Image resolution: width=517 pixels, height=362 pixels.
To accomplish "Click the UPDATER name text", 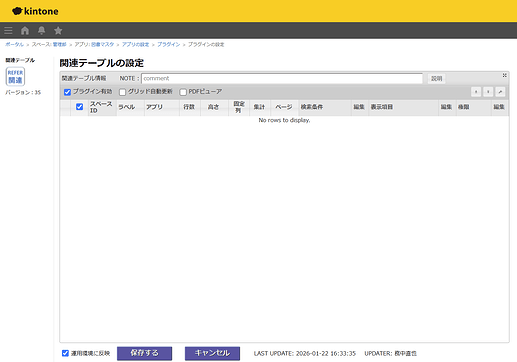I will point(391,353).
